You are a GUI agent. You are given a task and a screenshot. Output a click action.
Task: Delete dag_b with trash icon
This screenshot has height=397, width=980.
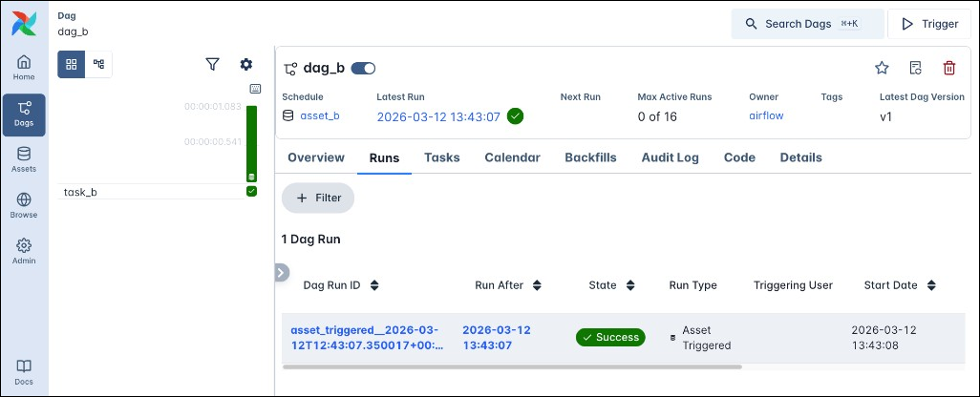(x=949, y=68)
